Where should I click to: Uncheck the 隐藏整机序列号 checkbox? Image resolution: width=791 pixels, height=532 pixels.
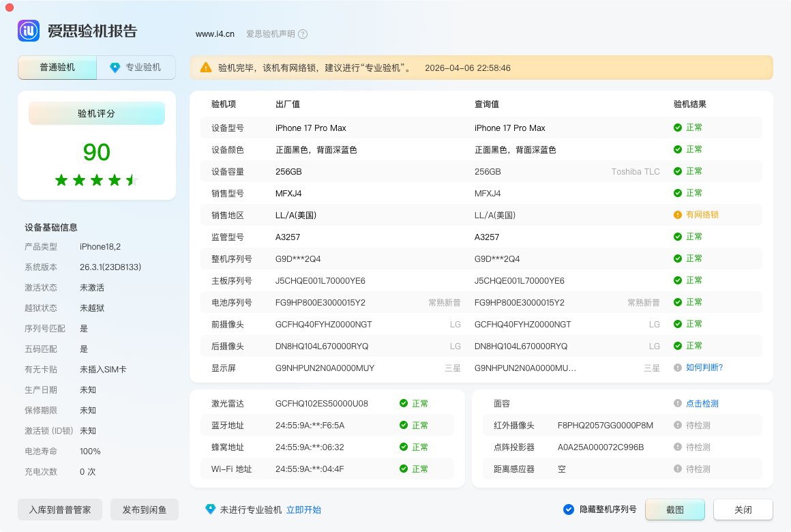568,509
